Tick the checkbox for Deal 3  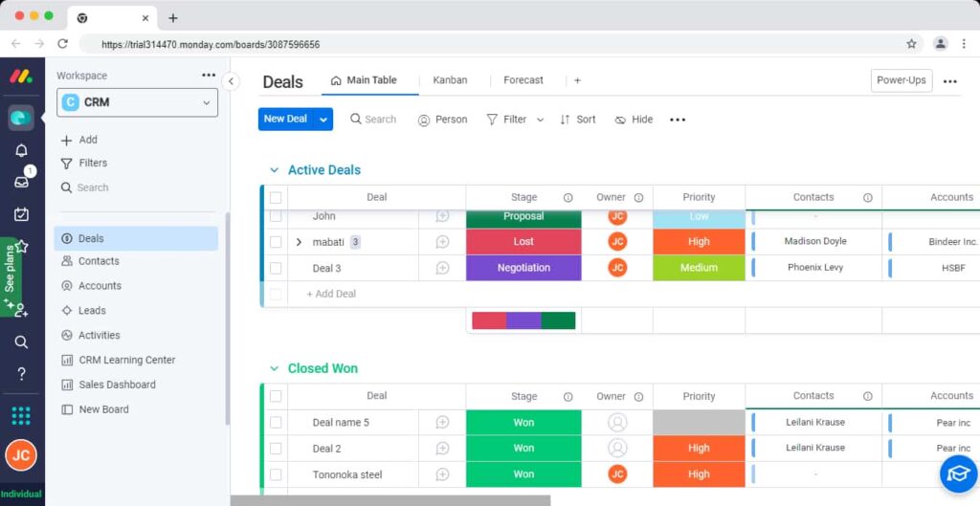tap(276, 268)
